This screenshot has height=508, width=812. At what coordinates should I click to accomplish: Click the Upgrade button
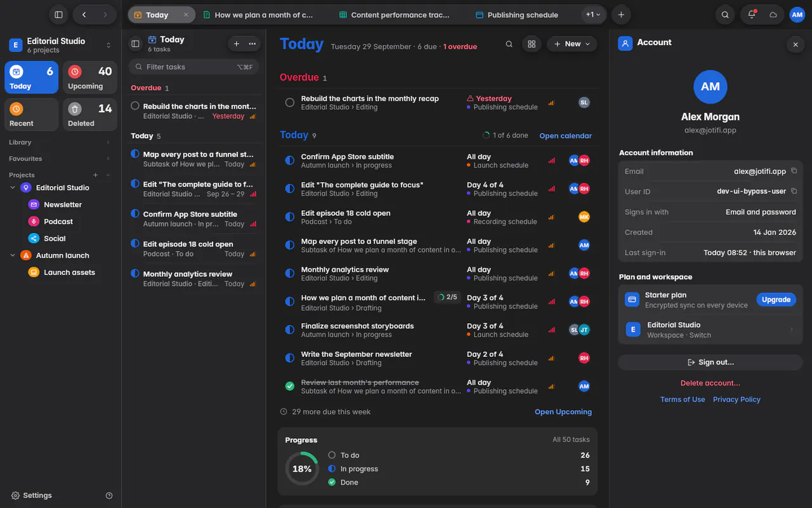click(776, 300)
